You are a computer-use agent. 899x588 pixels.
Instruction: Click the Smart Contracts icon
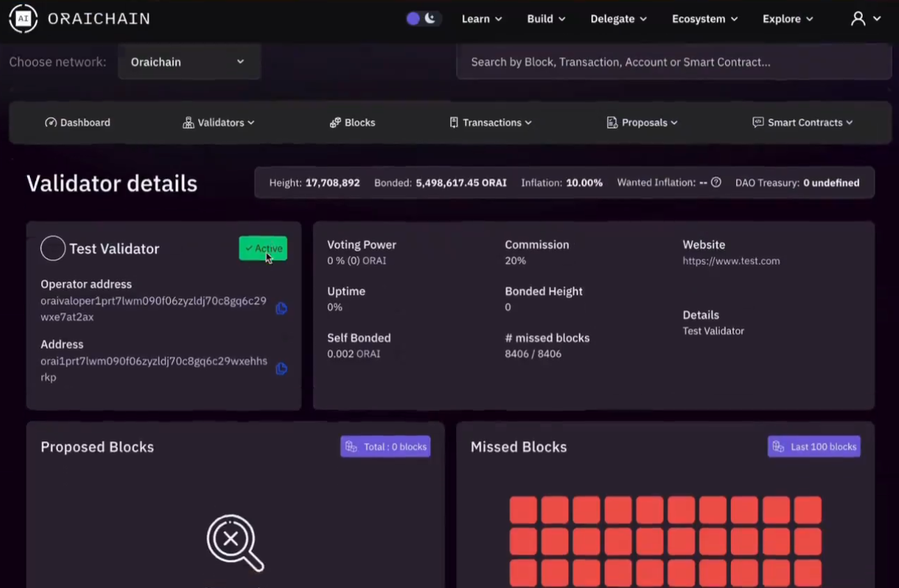[x=758, y=122]
